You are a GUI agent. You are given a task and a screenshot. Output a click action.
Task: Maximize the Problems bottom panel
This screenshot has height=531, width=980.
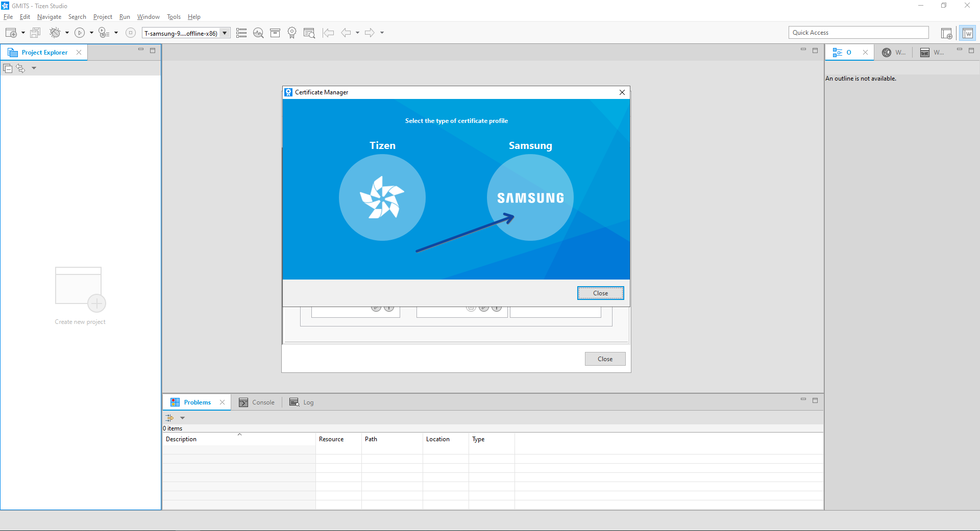pos(815,400)
